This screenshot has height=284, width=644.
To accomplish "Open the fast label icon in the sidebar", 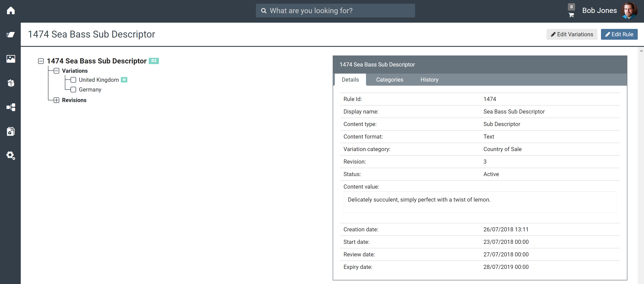I will click(x=11, y=35).
